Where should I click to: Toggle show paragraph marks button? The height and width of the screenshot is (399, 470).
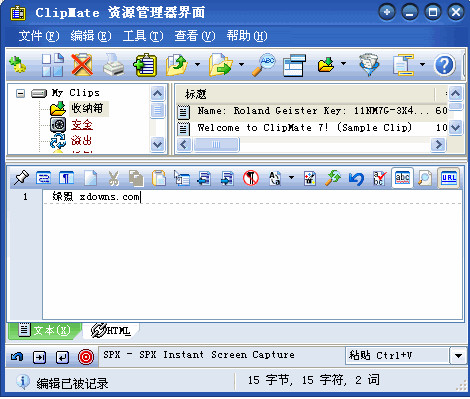click(66, 178)
